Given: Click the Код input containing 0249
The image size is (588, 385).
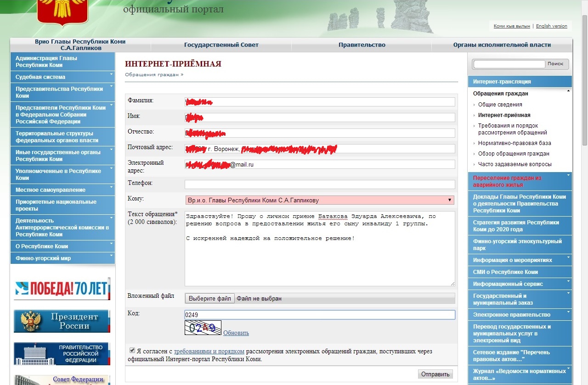Looking at the screenshot, I should tap(320, 315).
